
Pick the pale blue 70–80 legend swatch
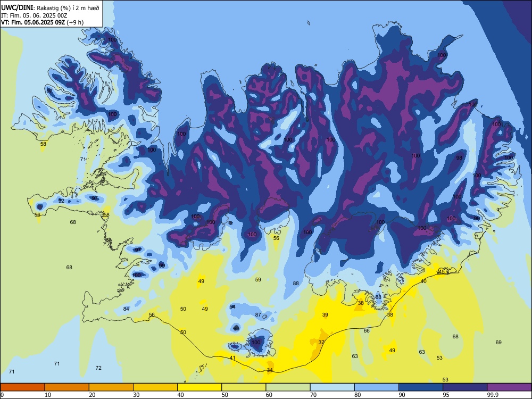(332, 387)
